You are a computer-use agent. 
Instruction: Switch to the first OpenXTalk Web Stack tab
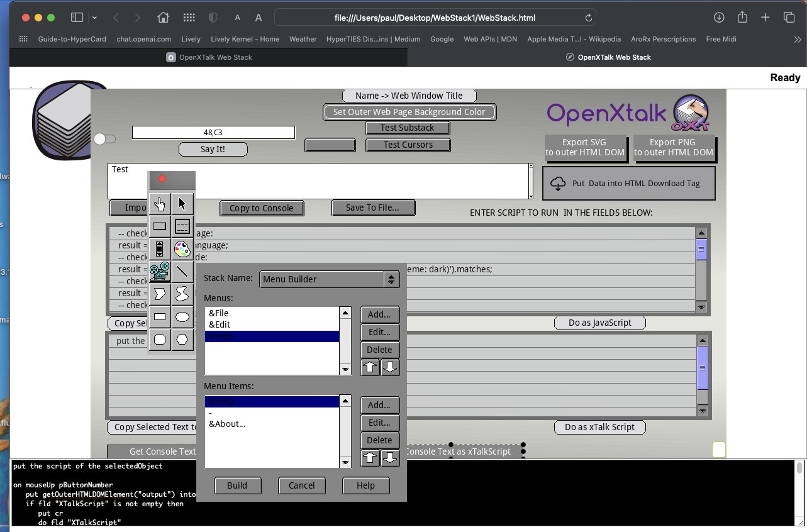(x=209, y=57)
